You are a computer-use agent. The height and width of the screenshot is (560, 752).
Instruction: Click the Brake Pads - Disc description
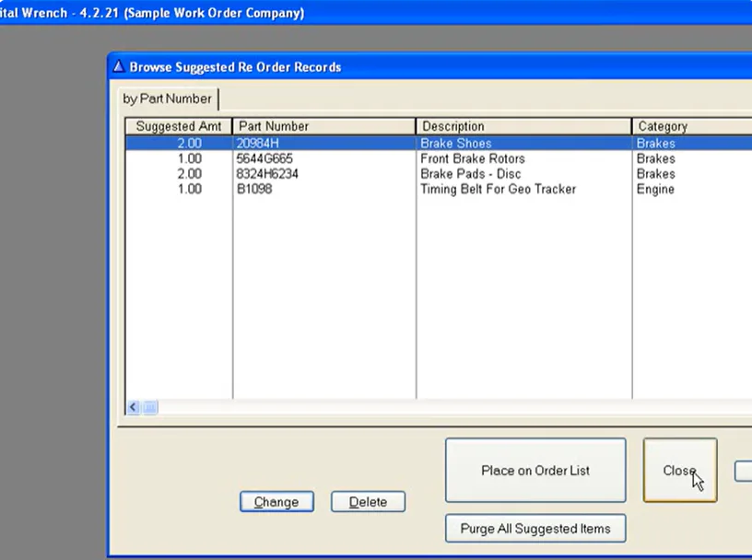tap(471, 173)
